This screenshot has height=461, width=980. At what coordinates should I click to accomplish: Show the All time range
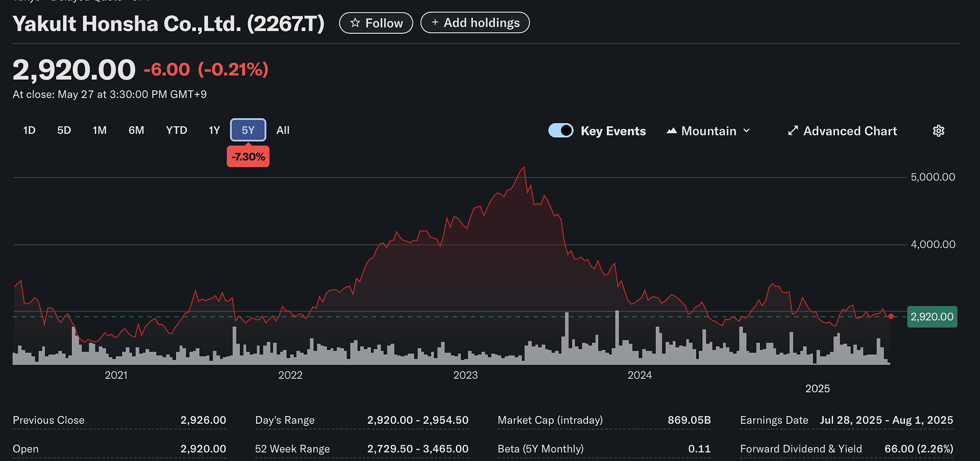pyautogui.click(x=283, y=130)
